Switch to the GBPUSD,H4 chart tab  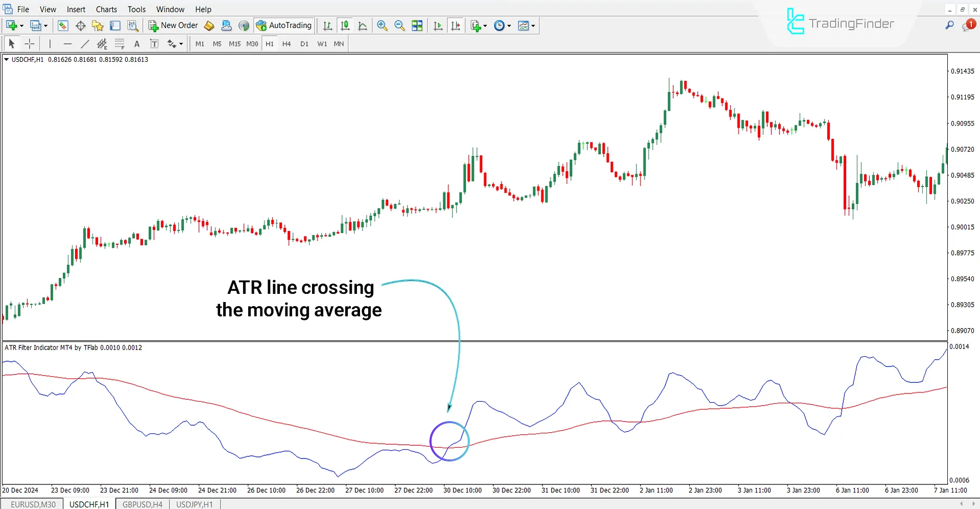(x=142, y=504)
